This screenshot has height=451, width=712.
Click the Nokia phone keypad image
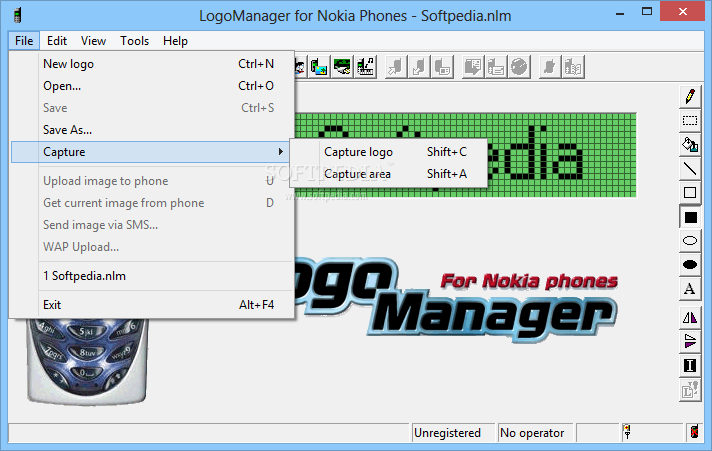87,361
